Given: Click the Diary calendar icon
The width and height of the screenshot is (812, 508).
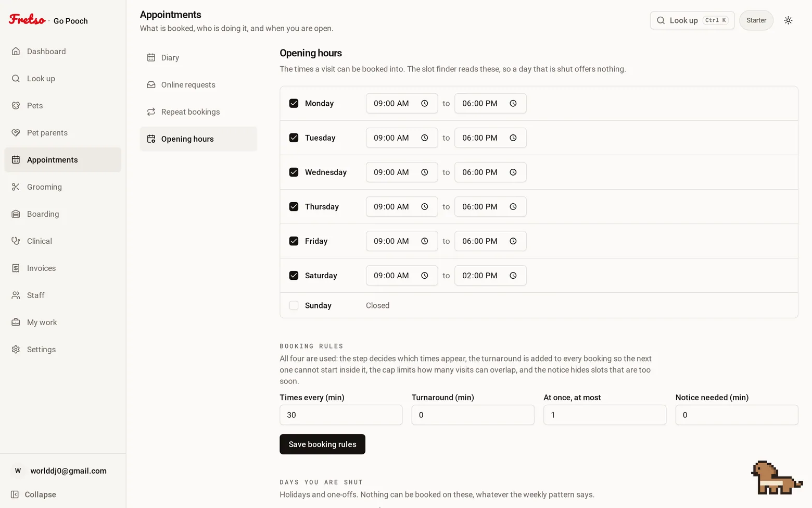Looking at the screenshot, I should pos(151,57).
